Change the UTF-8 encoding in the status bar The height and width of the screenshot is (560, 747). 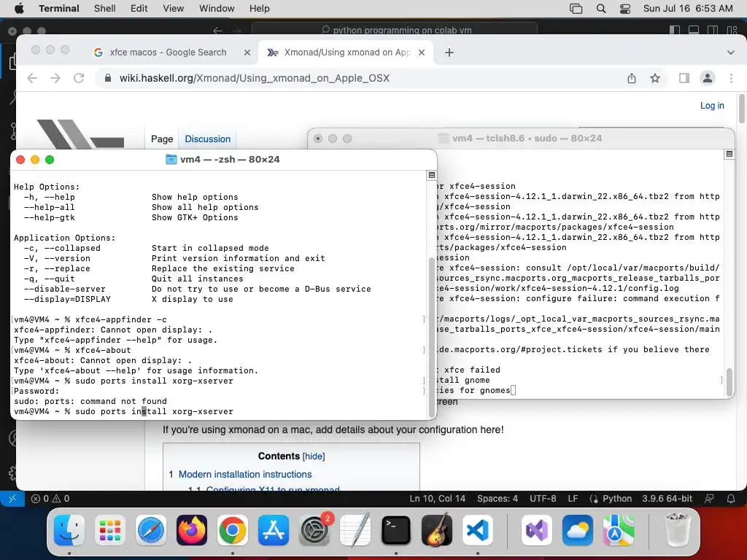click(543, 499)
